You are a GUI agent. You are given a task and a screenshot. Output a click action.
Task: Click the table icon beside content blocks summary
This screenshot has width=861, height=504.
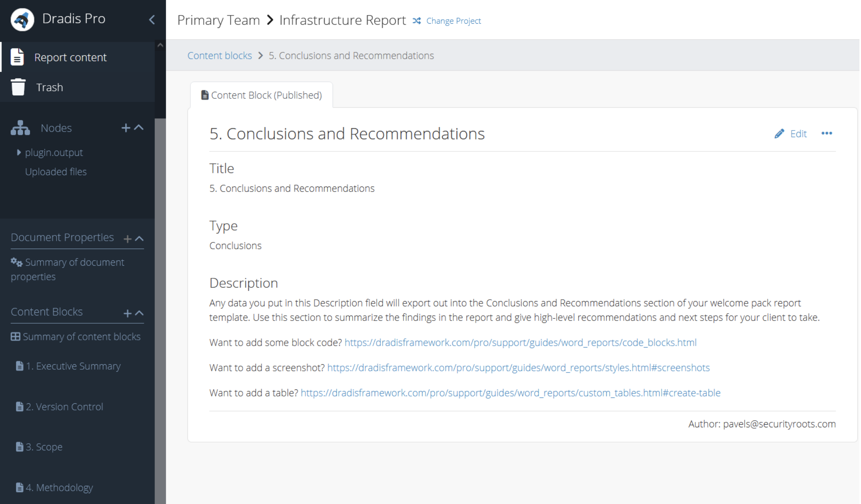(x=15, y=337)
